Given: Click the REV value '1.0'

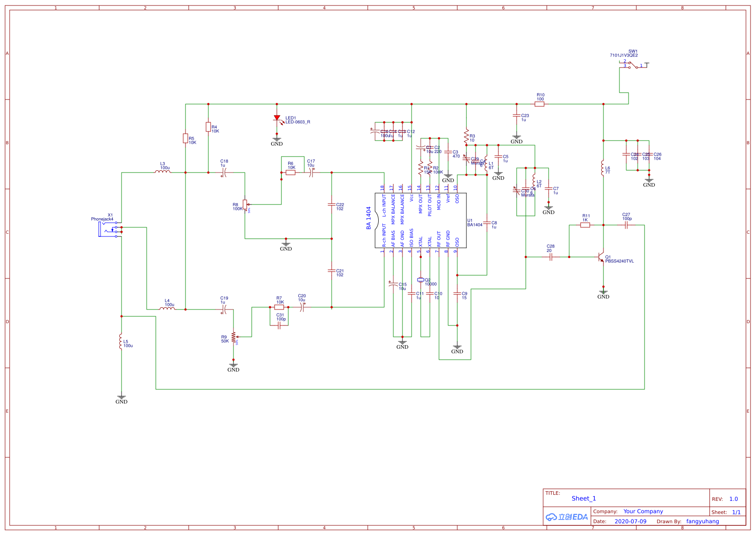Looking at the screenshot, I should pos(734,499).
